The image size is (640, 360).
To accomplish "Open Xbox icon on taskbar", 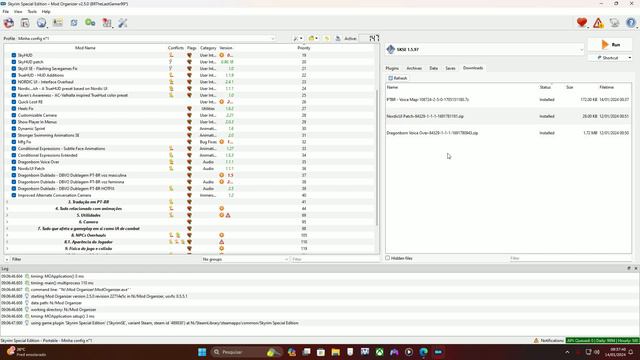I will (x=380, y=352).
